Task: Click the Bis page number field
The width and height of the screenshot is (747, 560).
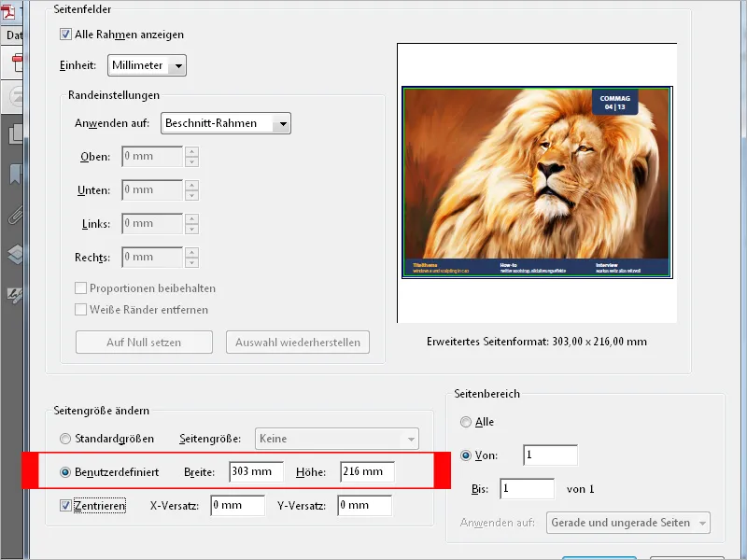Action: tap(527, 489)
